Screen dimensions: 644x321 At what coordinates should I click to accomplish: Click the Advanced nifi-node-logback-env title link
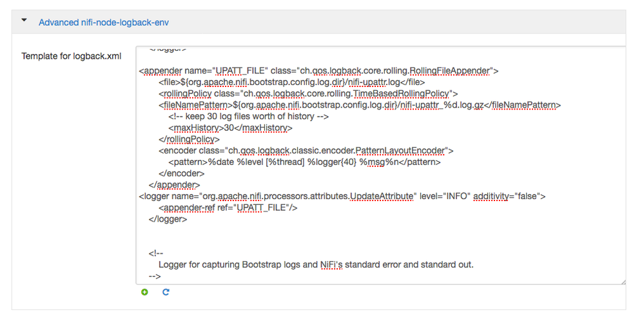(104, 22)
